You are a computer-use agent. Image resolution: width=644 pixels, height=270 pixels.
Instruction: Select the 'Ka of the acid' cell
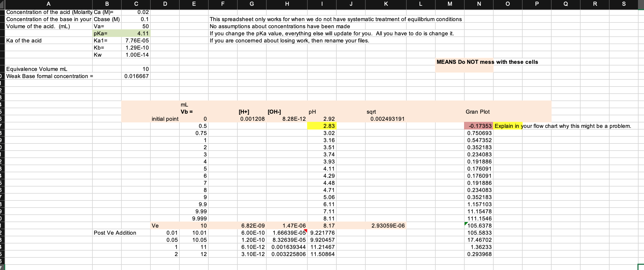[49, 41]
